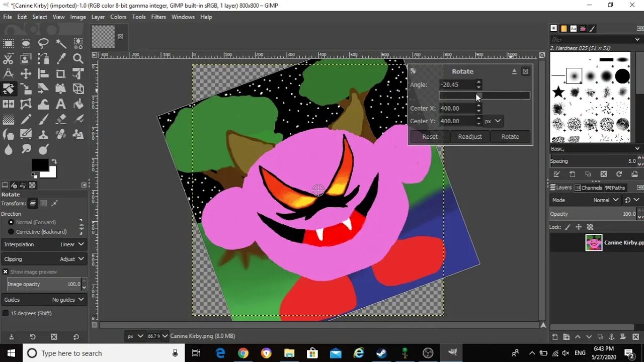Select the Text tool
The width and height of the screenshot is (644, 362).
coord(61,104)
